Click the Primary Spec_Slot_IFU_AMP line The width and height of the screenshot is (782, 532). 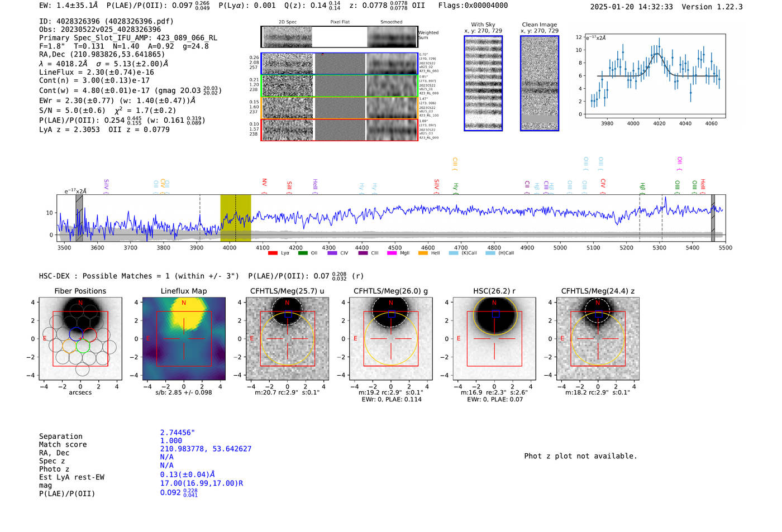(128, 37)
